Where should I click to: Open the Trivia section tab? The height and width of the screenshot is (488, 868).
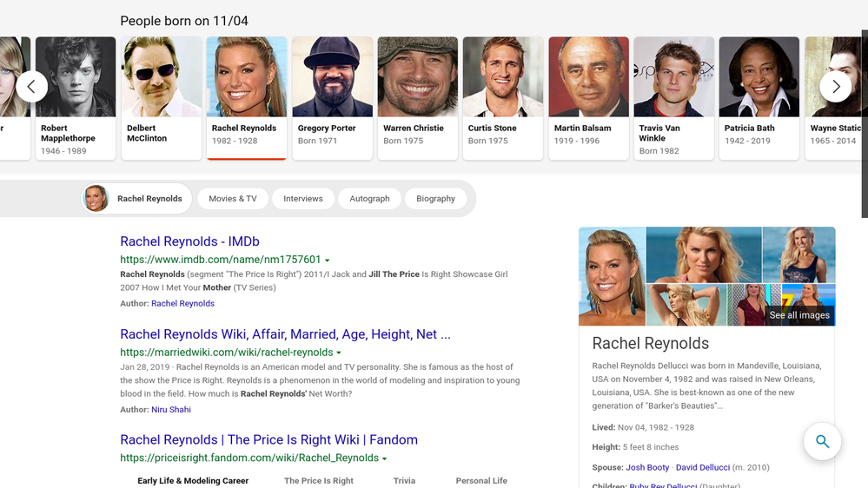tap(404, 481)
